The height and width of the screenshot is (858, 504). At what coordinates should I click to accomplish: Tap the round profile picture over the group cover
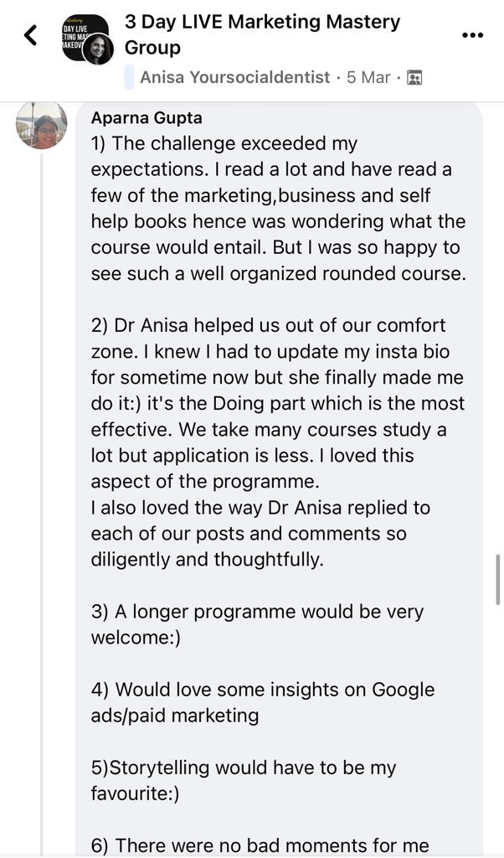coord(99,49)
